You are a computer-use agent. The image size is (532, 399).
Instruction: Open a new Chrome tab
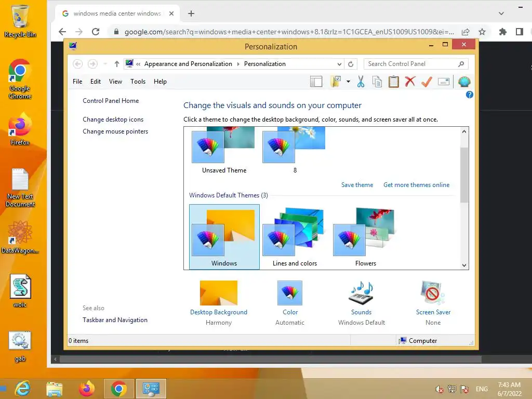click(x=191, y=13)
